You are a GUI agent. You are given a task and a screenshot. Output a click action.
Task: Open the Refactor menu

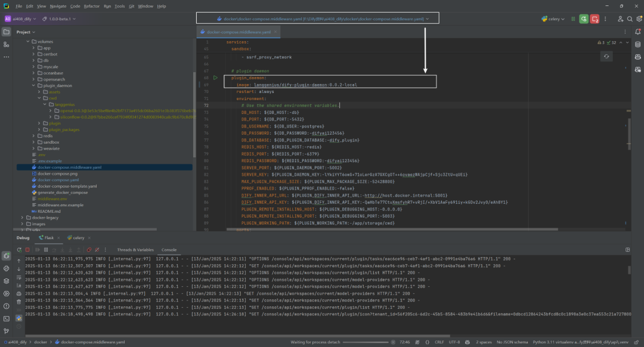pyautogui.click(x=92, y=6)
